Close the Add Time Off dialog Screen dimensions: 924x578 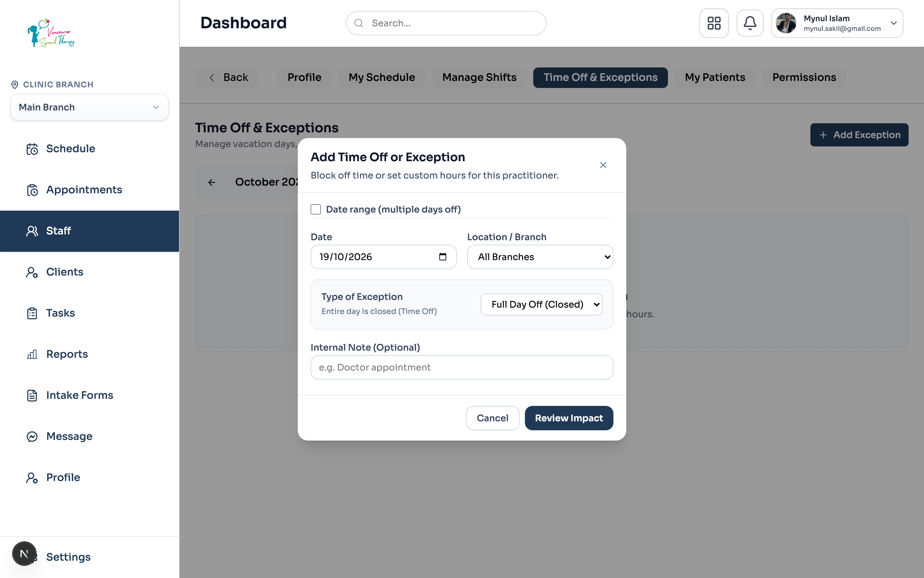pos(603,165)
